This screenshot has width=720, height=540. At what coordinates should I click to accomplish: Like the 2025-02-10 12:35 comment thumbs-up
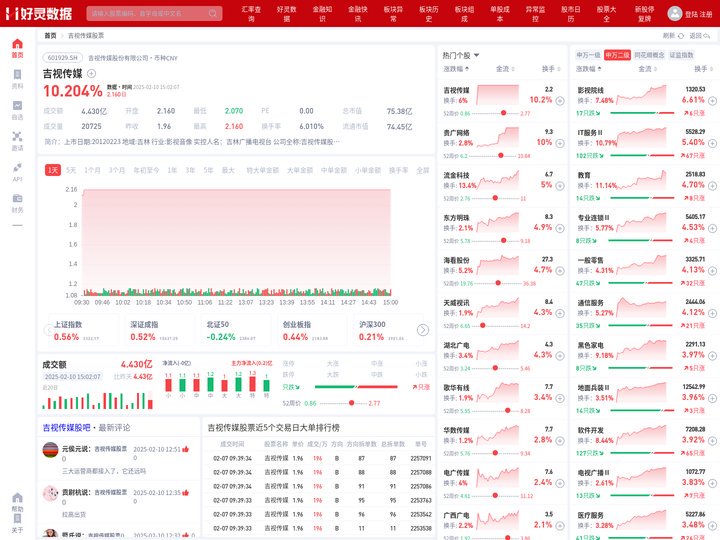pos(186,493)
